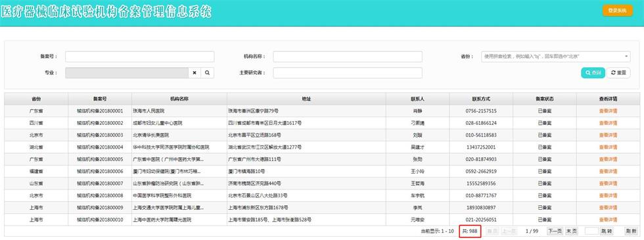This screenshot has height=240, width=644.
Task: Click address 北京市昌平区立汤路168号
Action: pyautogui.click(x=254, y=135)
